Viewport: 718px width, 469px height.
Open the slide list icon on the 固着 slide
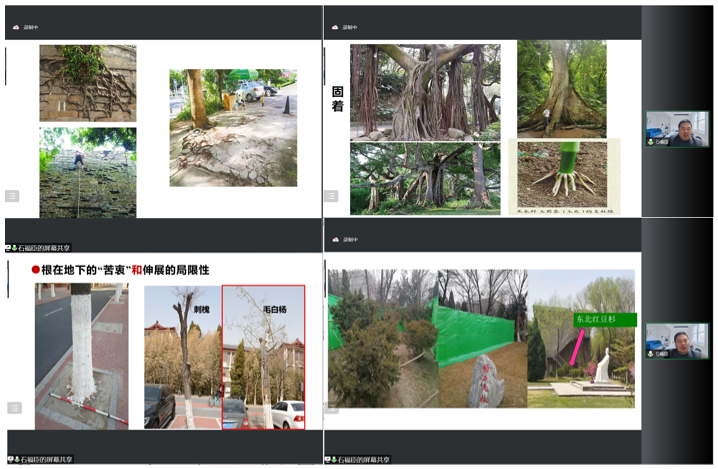pyautogui.click(x=333, y=196)
